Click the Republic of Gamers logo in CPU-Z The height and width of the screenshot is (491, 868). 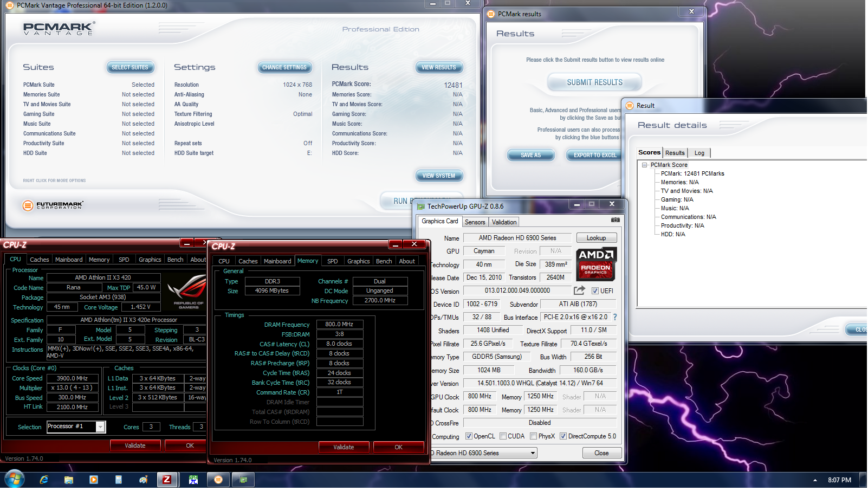pos(187,291)
